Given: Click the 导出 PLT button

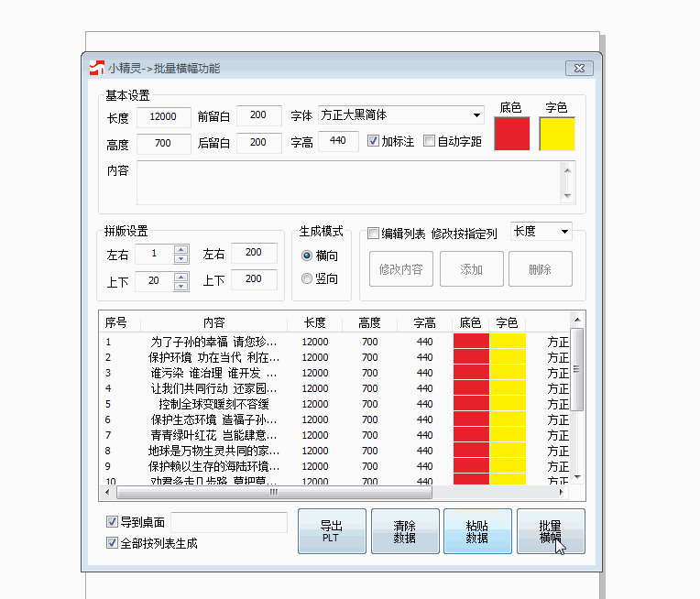Looking at the screenshot, I should point(332,531).
